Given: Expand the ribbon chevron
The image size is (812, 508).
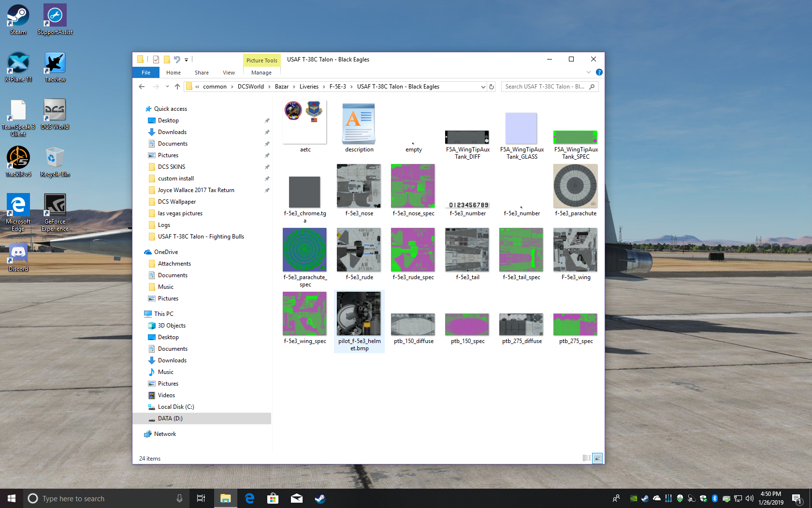Looking at the screenshot, I should (x=589, y=72).
